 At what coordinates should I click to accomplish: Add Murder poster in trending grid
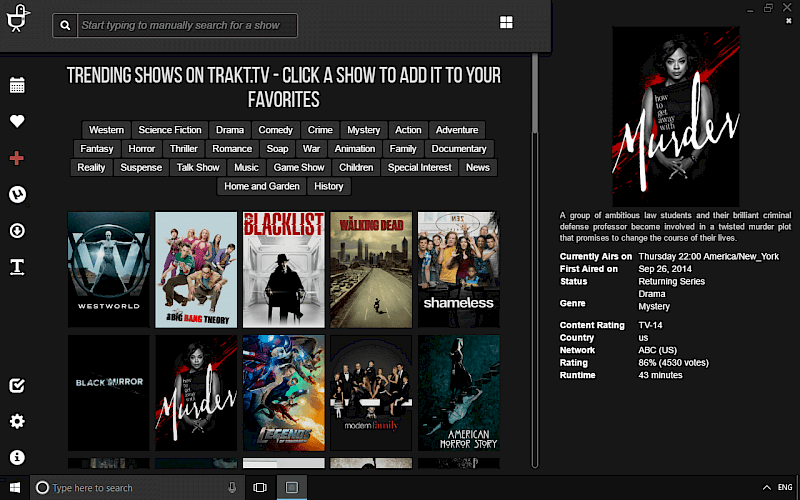(196, 393)
